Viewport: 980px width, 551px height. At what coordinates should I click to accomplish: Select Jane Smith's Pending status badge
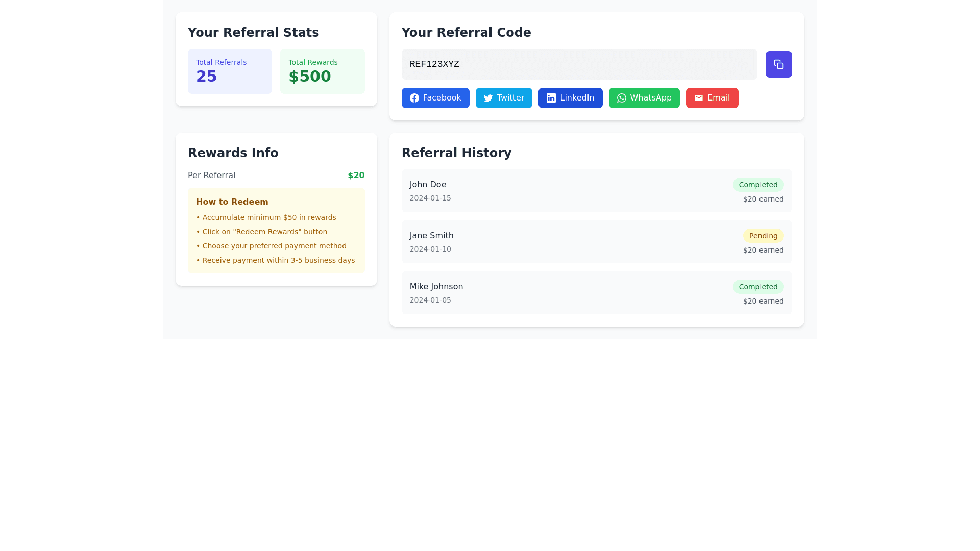[763, 236]
